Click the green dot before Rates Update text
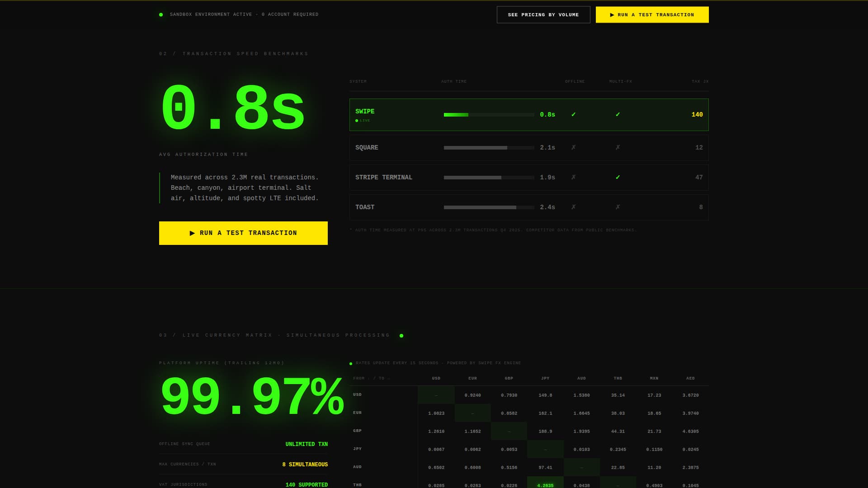This screenshot has width=868, height=488. click(x=351, y=364)
